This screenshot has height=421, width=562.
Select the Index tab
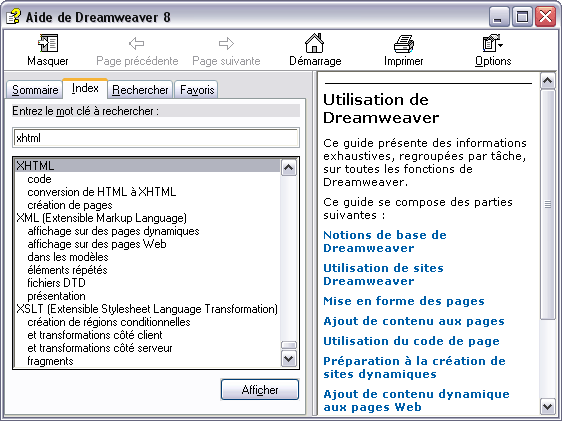click(85, 88)
